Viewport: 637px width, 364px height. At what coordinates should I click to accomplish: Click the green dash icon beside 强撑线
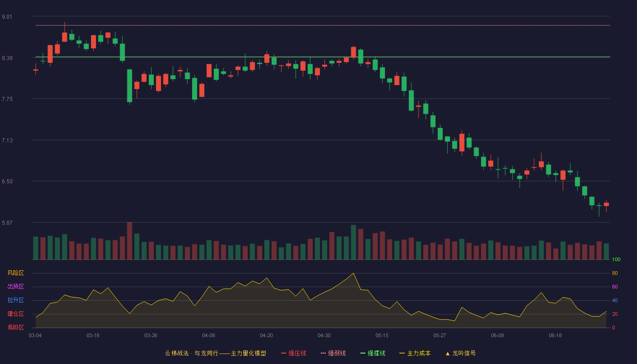coord(363,353)
